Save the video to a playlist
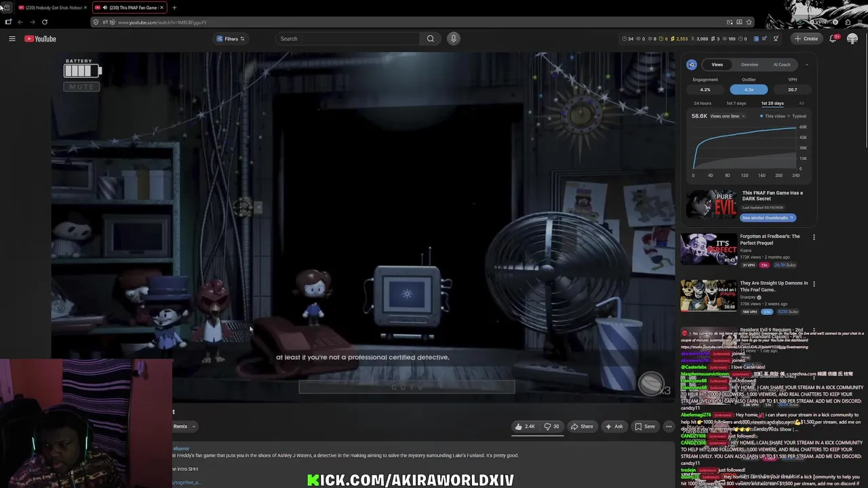The image size is (868, 488). [644, 426]
